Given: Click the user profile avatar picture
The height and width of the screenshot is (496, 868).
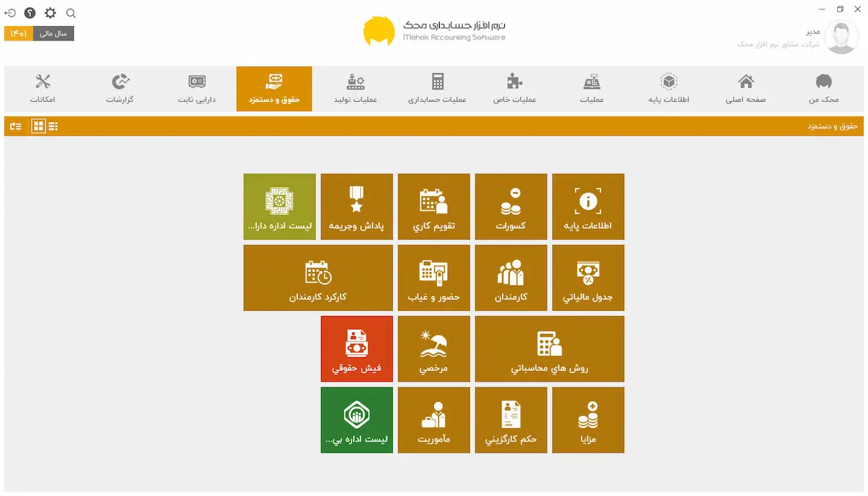Looking at the screenshot, I should click(x=841, y=38).
